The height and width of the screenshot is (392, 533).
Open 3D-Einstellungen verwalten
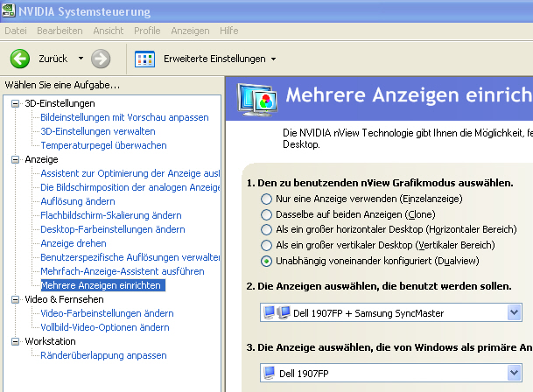pyautogui.click(x=98, y=131)
